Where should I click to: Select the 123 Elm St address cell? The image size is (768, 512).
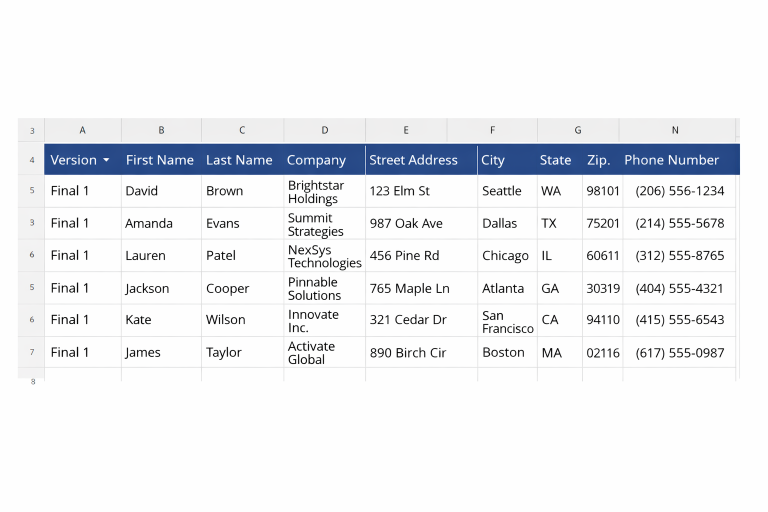coord(421,191)
